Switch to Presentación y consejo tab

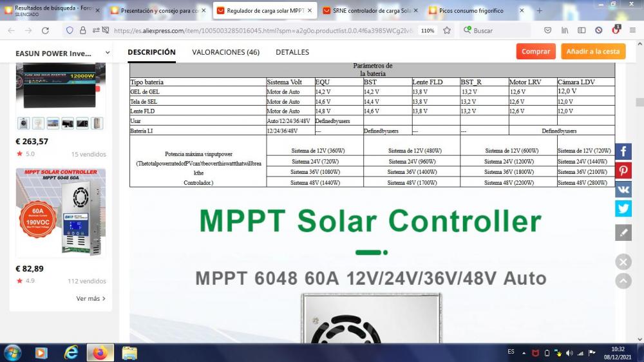pos(158,10)
